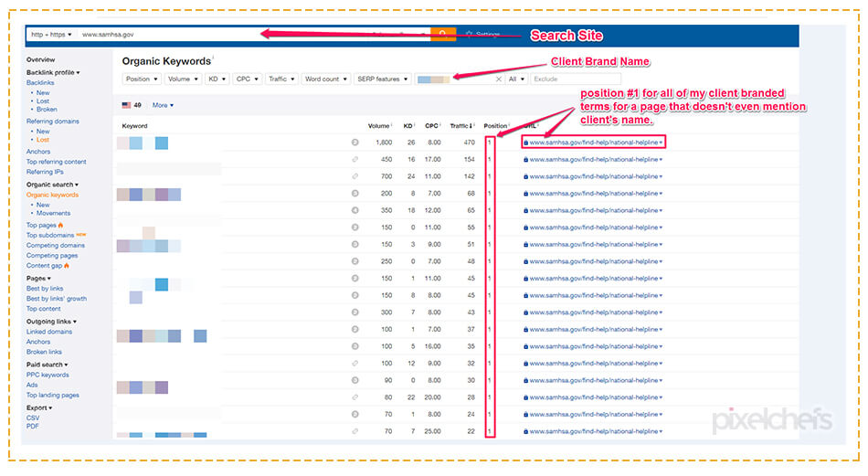Click lock icon in traffic 470 row URL
The width and height of the screenshot is (868, 476).
(526, 143)
